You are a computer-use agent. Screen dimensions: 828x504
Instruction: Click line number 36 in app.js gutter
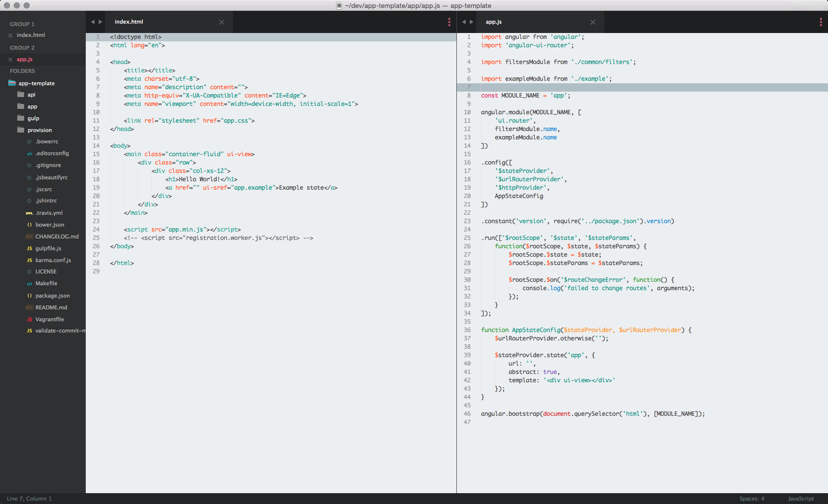[467, 330]
